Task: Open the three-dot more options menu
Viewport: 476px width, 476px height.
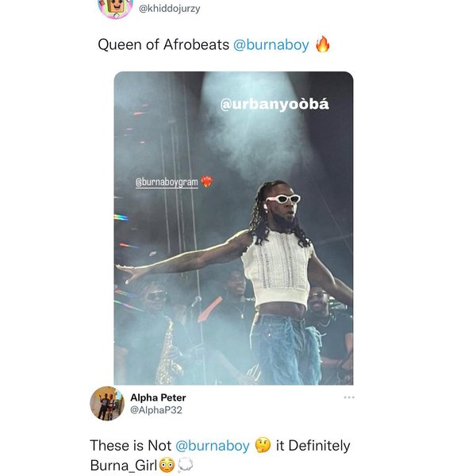Action: 349,397
